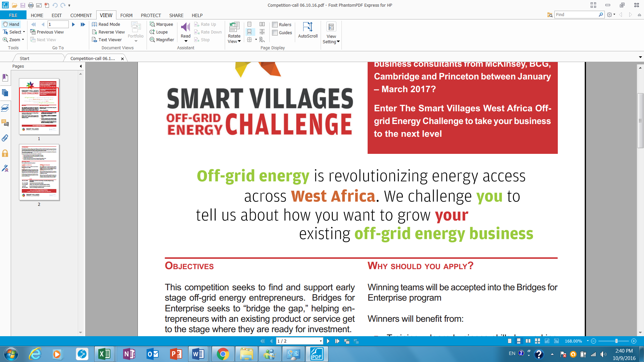Go to next page in ribbon

pos(73,24)
